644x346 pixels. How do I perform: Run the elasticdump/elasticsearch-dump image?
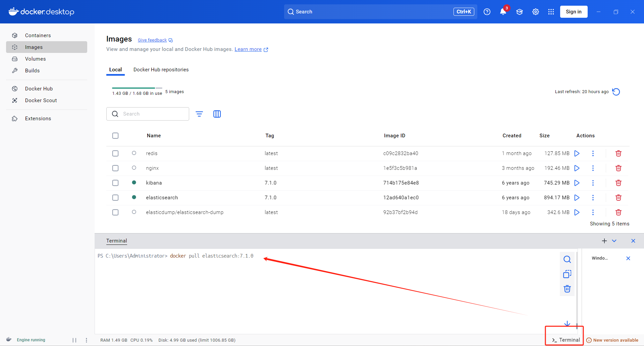tap(577, 212)
